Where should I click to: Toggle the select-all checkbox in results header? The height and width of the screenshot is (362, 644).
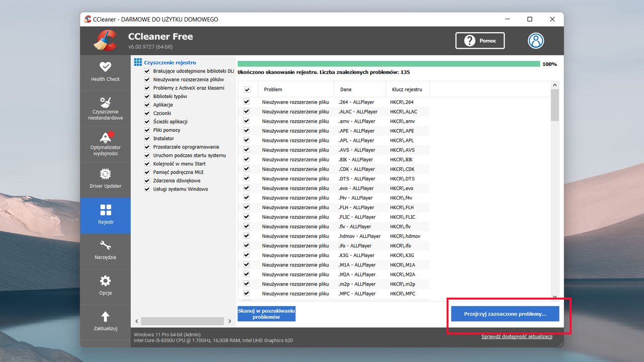[248, 89]
